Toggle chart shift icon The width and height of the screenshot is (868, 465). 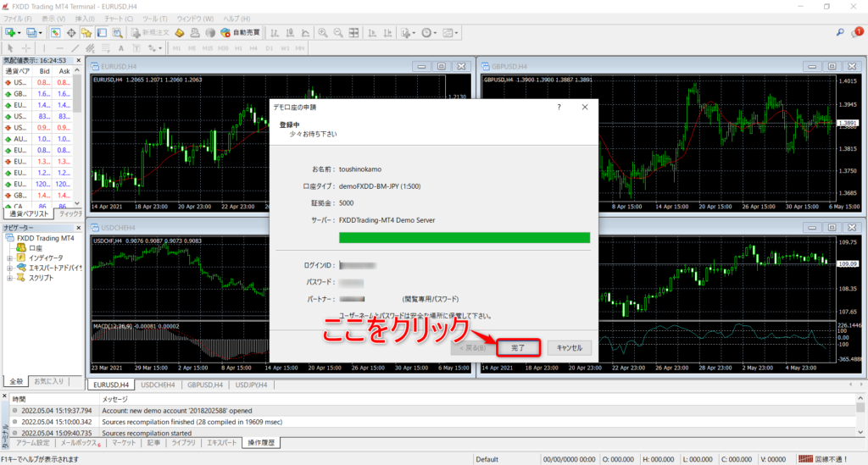coord(388,33)
